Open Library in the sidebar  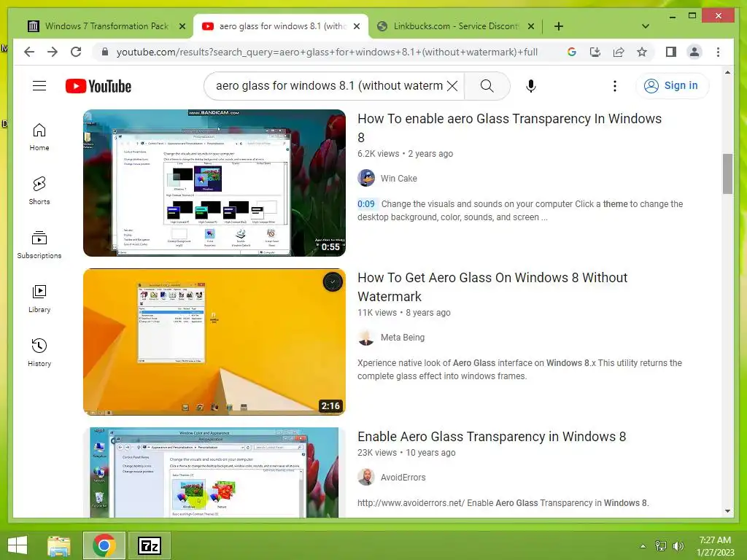coord(39,298)
